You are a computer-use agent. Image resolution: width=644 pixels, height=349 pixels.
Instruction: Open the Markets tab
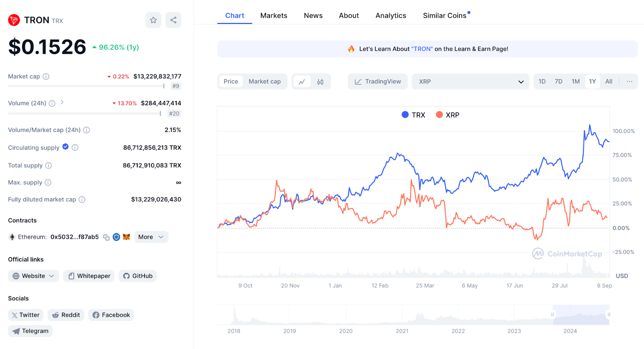[274, 16]
